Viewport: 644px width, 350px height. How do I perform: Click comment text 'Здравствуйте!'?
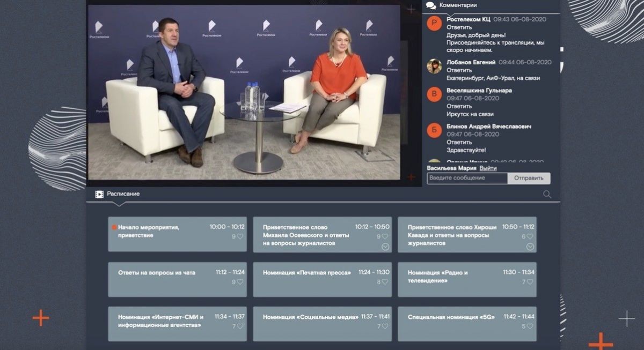click(466, 150)
